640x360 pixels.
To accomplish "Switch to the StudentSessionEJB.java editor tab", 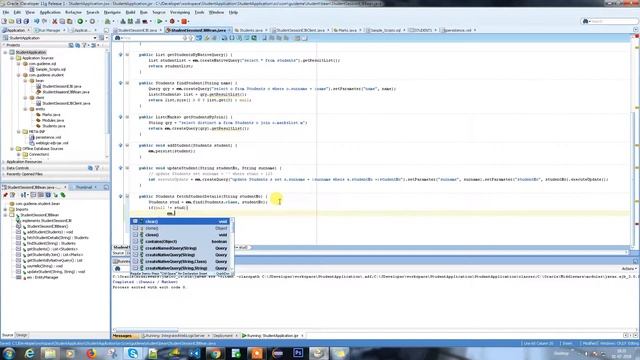I will tap(138, 30).
